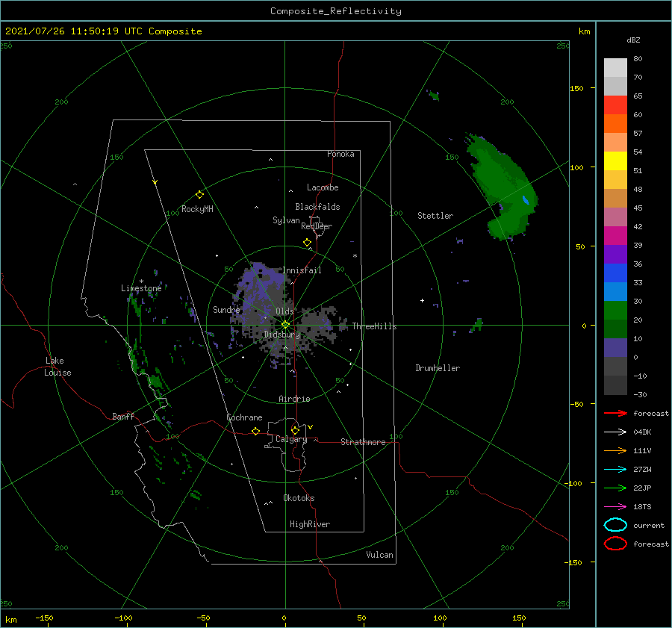Click the Innisfail town label
Viewport: 672px width, 628px height.
click(302, 270)
